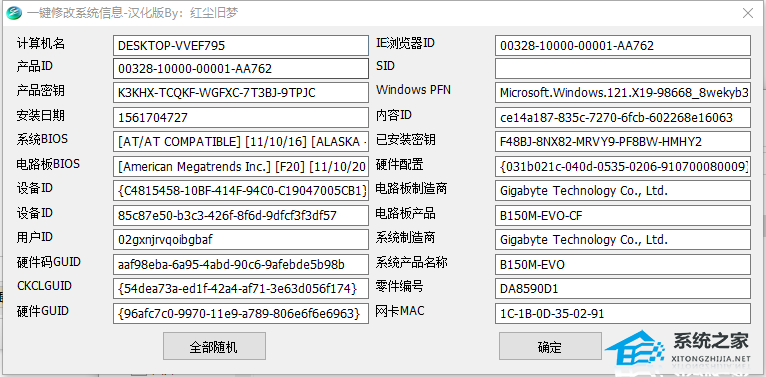The image size is (766, 377).
Task: Click the 已安装密钥 label
Action: coord(405,141)
